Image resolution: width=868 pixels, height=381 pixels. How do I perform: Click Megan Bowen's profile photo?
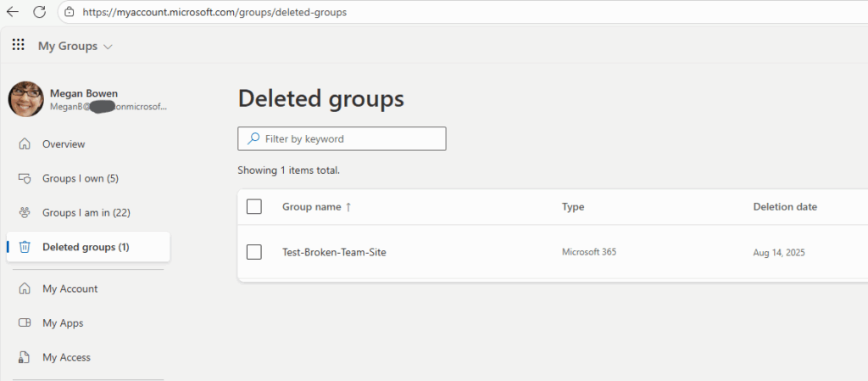point(25,99)
